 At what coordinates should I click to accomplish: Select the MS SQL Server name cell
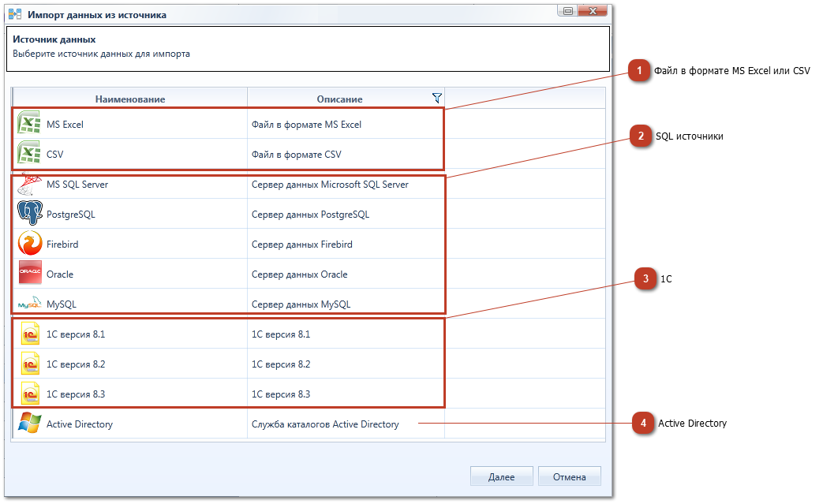[x=129, y=184]
